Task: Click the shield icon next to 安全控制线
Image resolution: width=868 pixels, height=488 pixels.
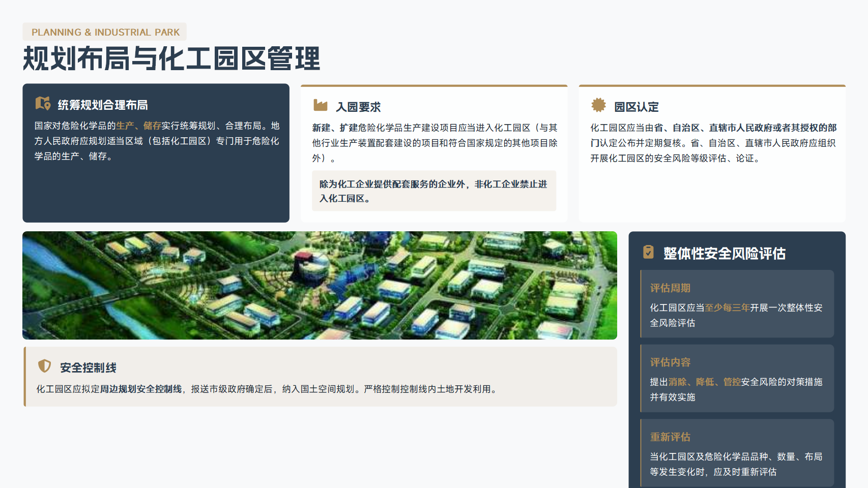Action: tap(45, 366)
